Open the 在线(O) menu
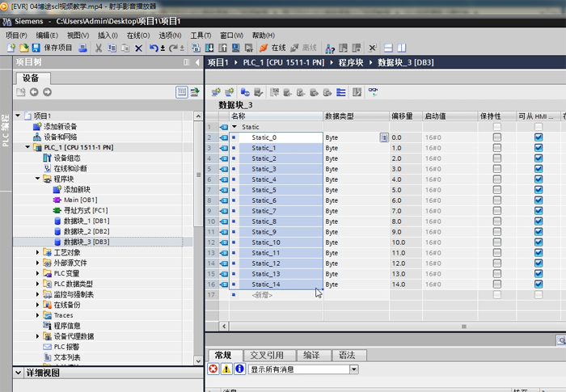 coord(138,36)
